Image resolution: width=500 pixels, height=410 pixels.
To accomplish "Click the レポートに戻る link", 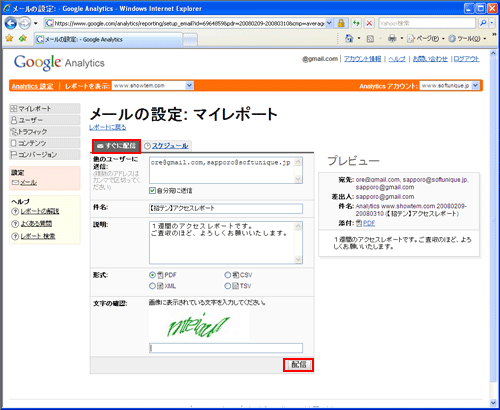I will 108,127.
